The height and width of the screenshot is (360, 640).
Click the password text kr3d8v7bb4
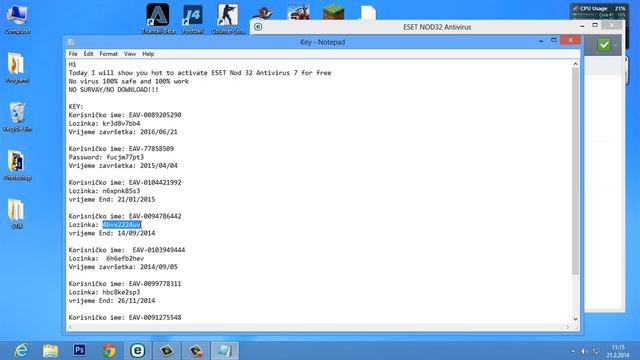pyautogui.click(x=121, y=124)
